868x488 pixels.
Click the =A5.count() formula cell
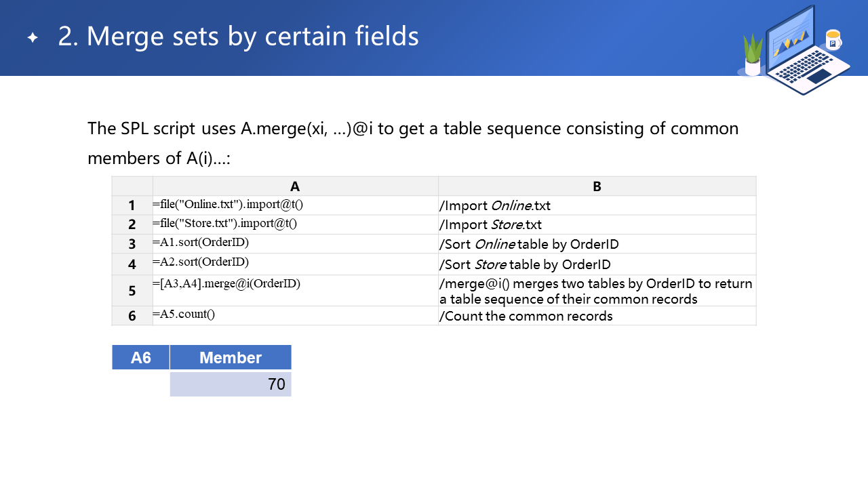[295, 315]
